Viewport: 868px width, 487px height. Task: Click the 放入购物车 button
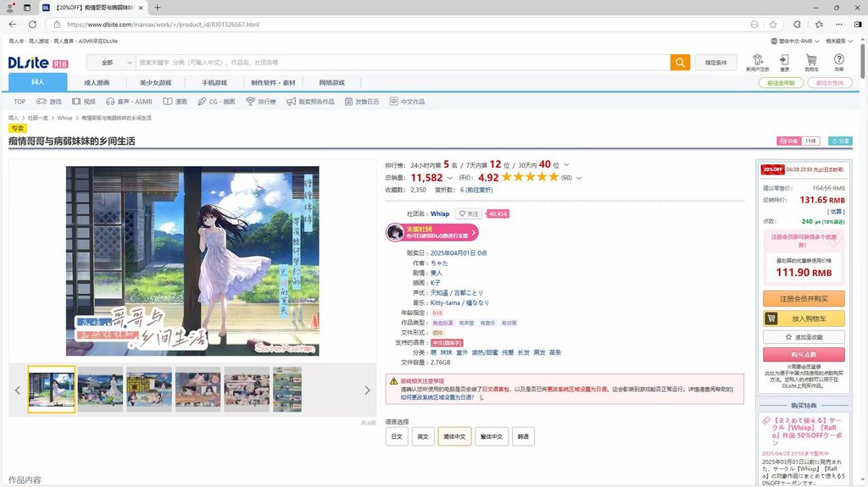tap(804, 318)
